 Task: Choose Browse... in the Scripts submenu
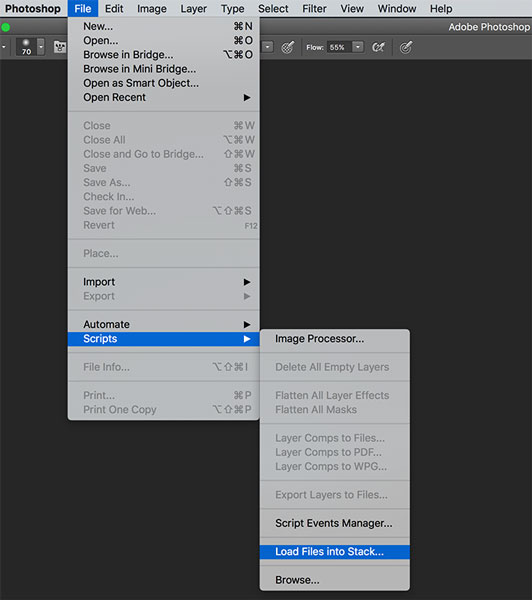[335, 580]
